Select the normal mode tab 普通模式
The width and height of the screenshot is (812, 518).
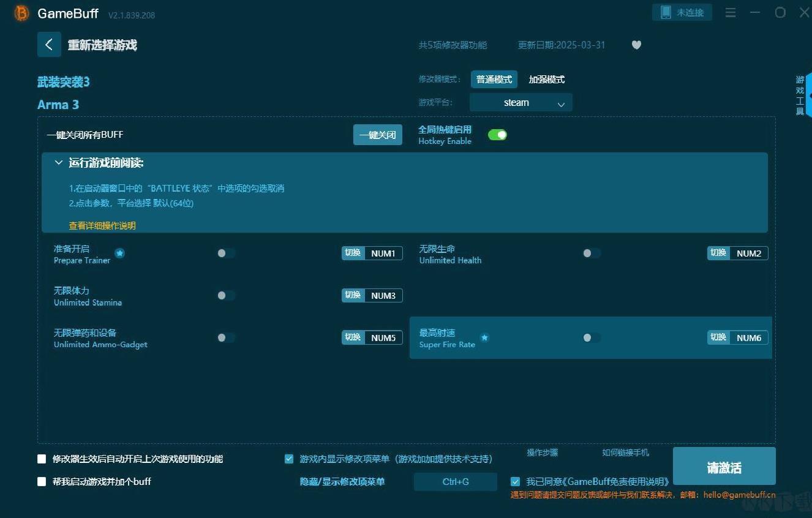[x=494, y=80]
